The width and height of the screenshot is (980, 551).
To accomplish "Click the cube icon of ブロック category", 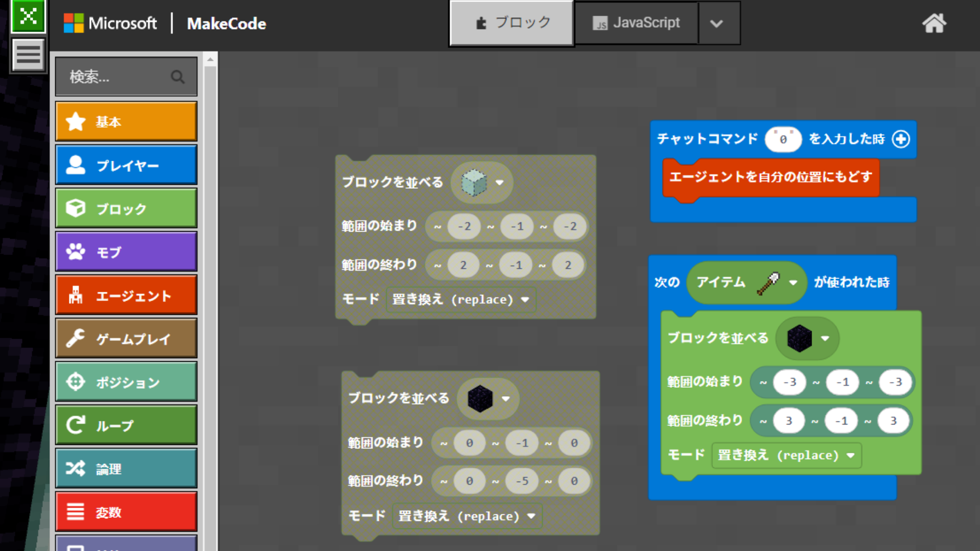I will (x=76, y=208).
